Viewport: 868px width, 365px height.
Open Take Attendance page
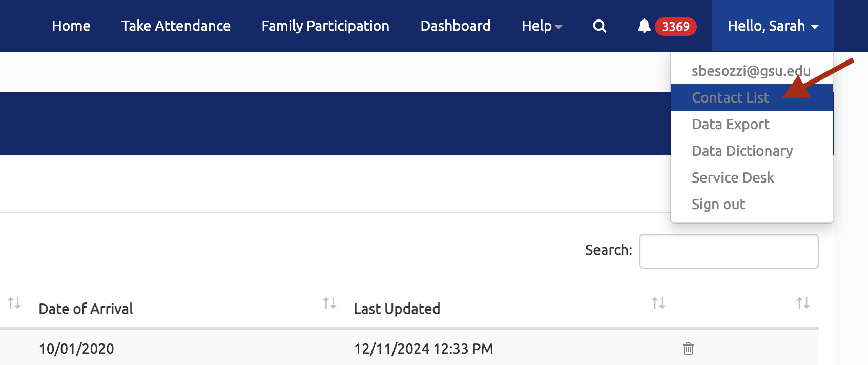pos(176,26)
